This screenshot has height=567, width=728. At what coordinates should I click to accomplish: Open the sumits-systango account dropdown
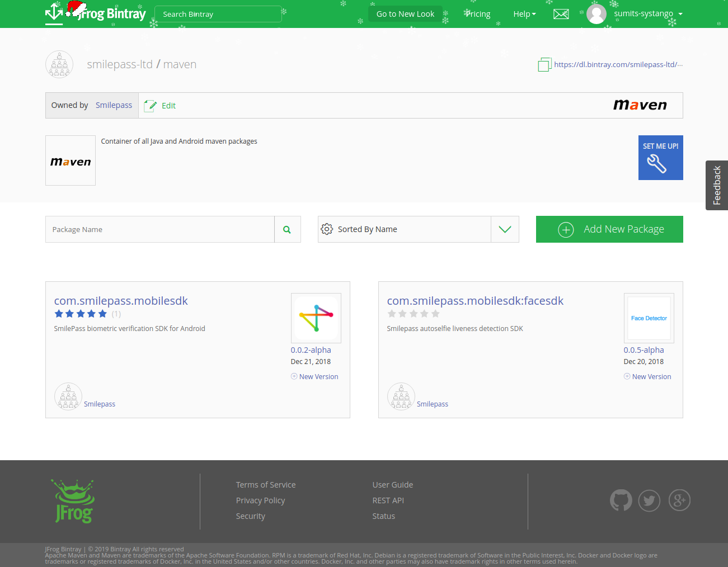tap(648, 14)
